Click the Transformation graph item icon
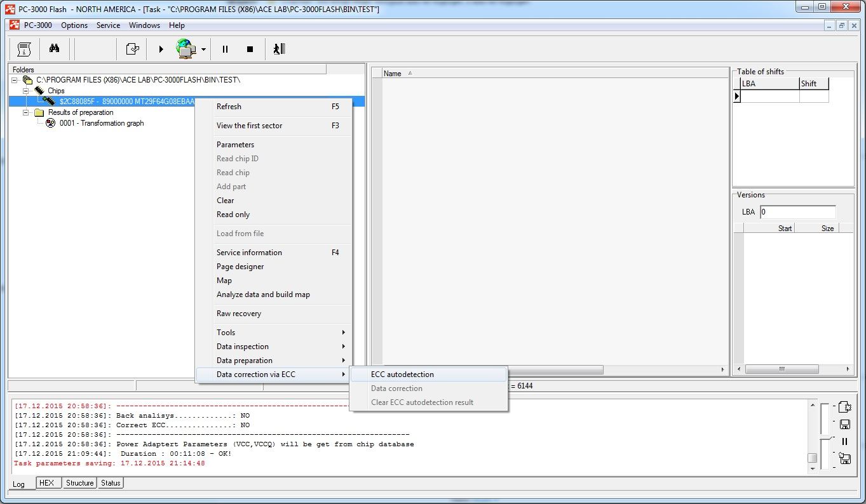This screenshot has height=504, width=866. click(50, 123)
